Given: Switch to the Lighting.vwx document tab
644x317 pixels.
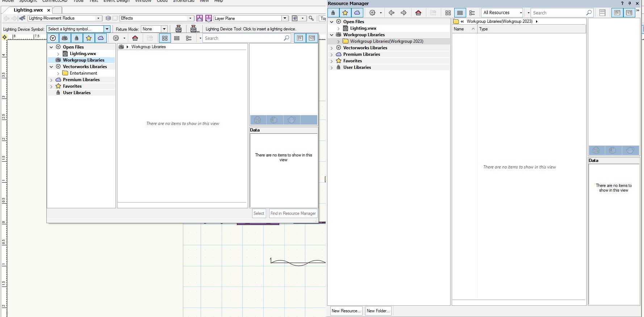Looking at the screenshot, I should click(28, 10).
